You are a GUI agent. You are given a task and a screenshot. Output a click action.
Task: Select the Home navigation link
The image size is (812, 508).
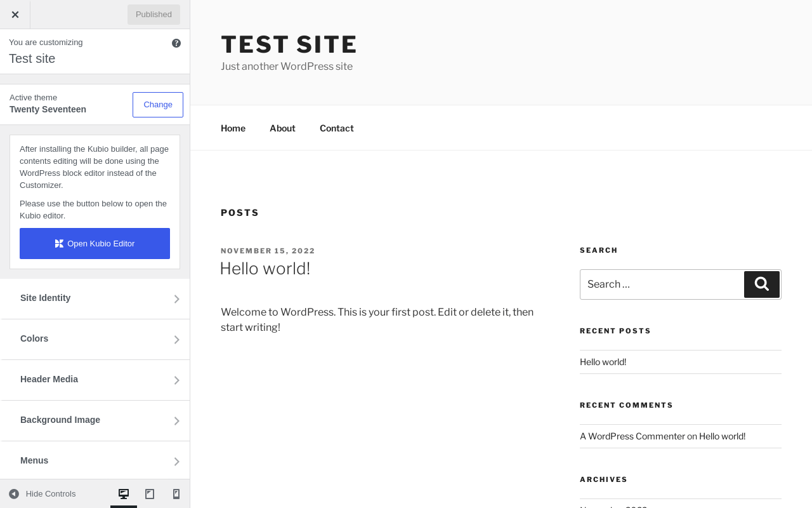coord(233,128)
